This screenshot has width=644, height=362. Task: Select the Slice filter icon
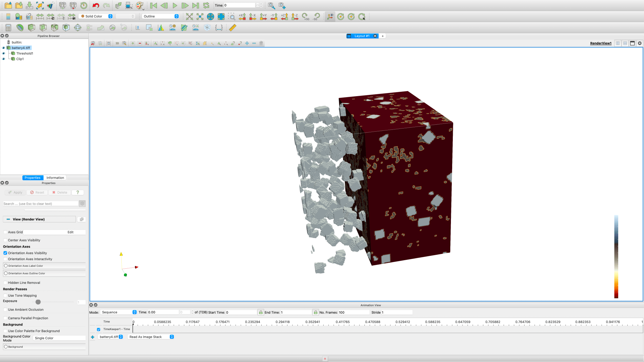click(43, 28)
